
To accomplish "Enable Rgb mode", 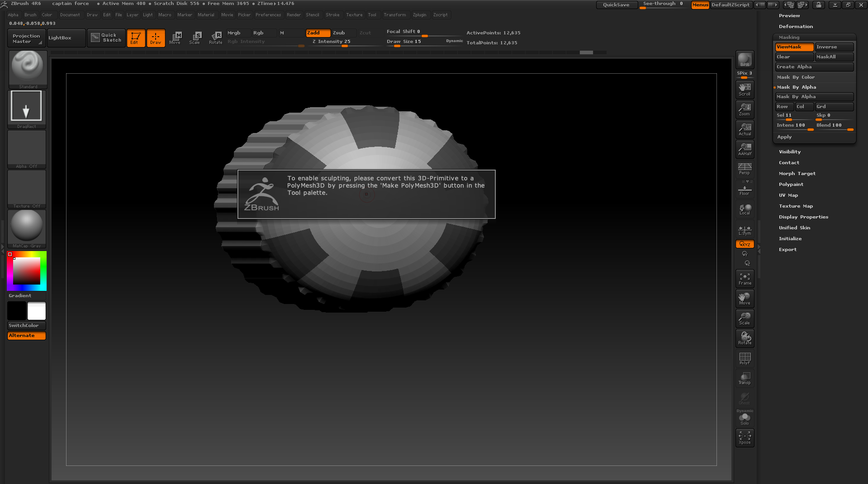I will (264, 33).
